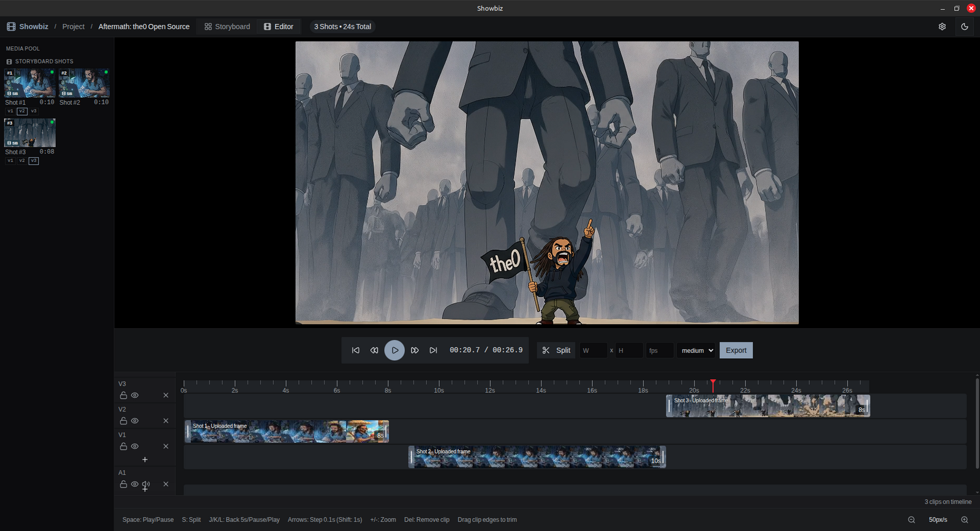
Task: Remove track V3 with its X
Action: [x=165, y=395]
